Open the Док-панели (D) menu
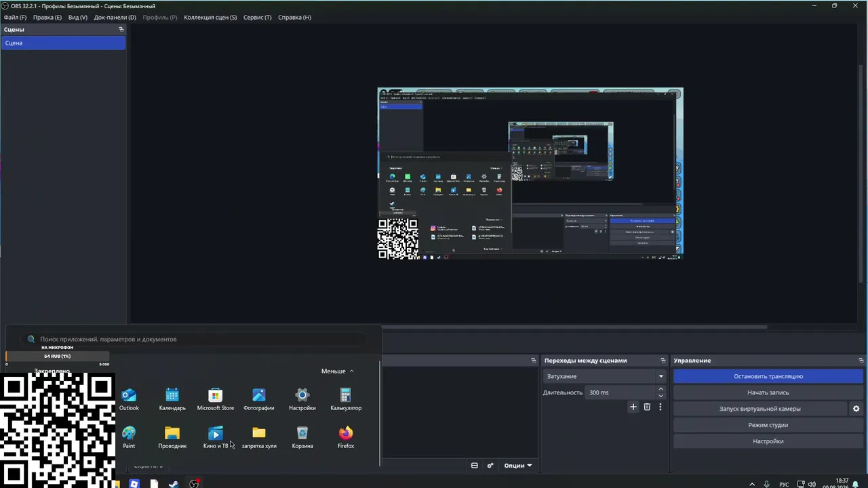 tap(115, 17)
